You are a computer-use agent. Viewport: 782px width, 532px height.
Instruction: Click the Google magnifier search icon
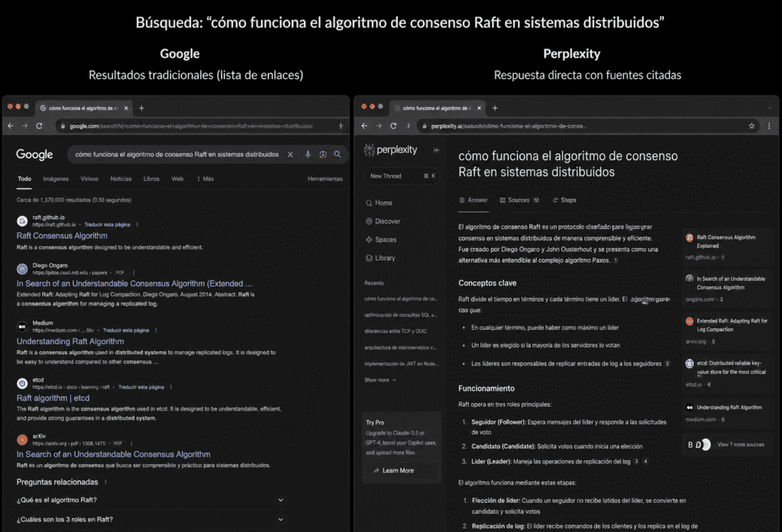[338, 155]
